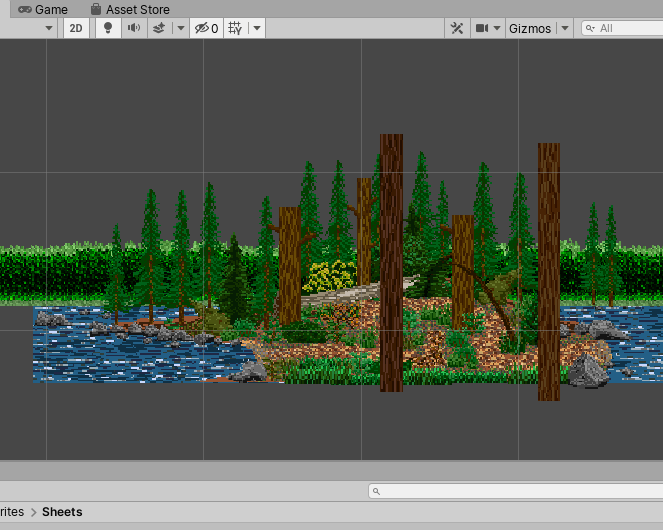Toggle scene lighting lightbulb icon
The image size is (663, 530).
[x=108, y=28]
